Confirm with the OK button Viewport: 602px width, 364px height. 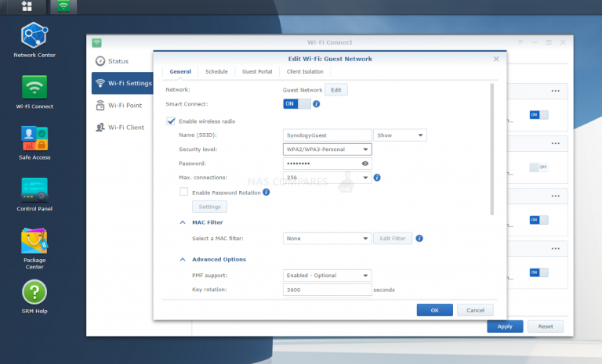434,310
